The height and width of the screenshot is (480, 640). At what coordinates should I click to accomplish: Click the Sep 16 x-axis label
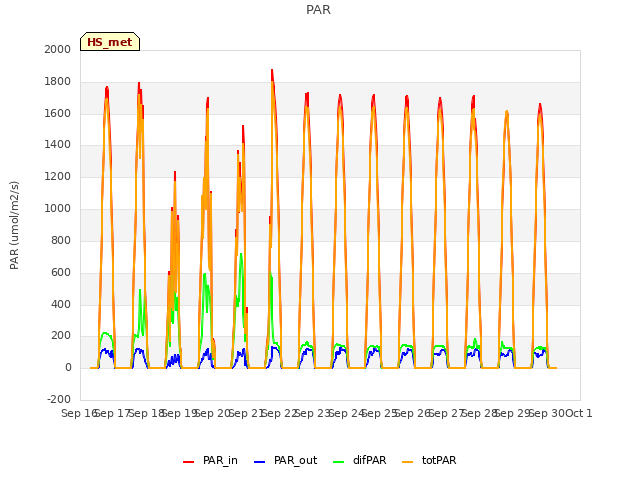(79, 413)
